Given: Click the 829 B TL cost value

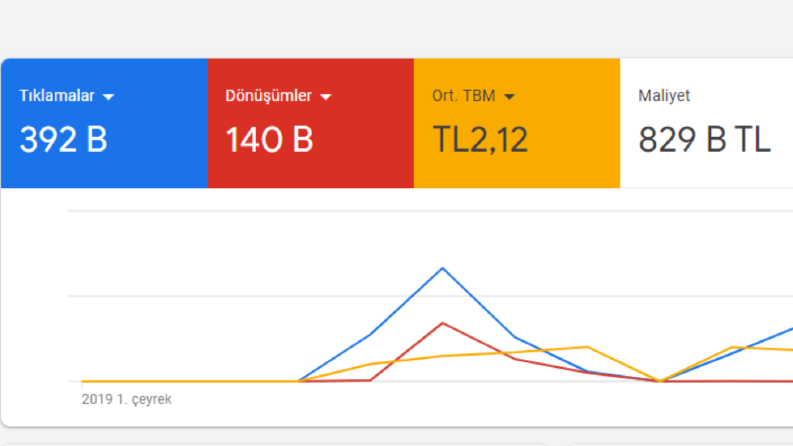Looking at the screenshot, I should (x=704, y=140).
